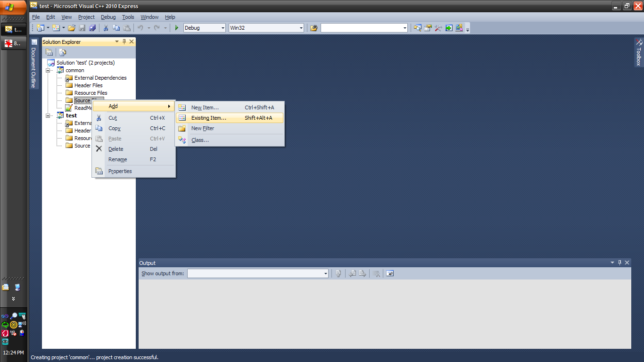Toggle Word Wrap in Output panel

click(x=390, y=273)
